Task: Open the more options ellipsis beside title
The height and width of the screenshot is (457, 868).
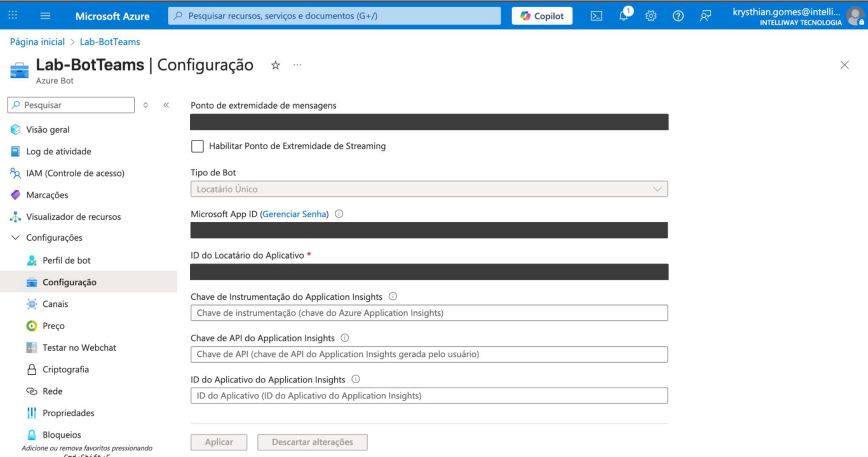Action: (297, 65)
